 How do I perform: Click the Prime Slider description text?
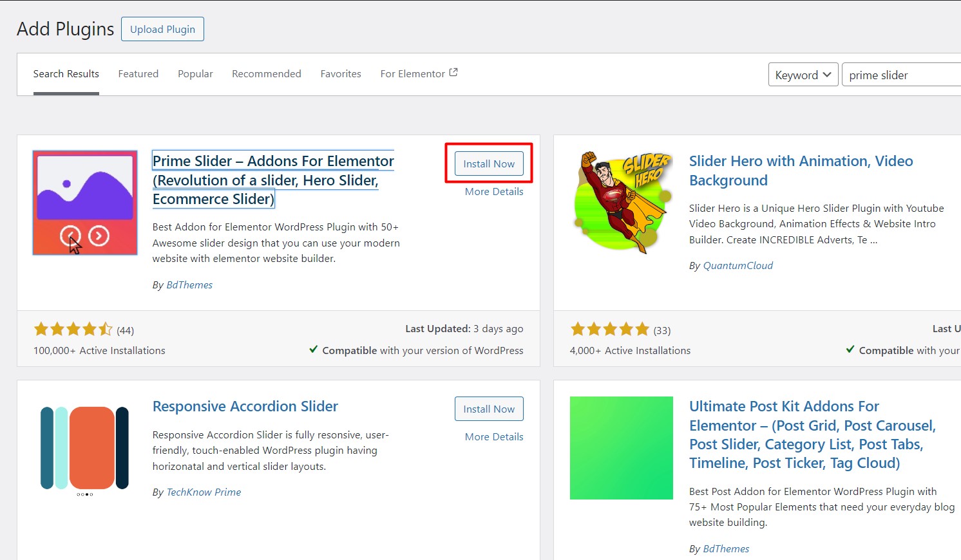[276, 243]
